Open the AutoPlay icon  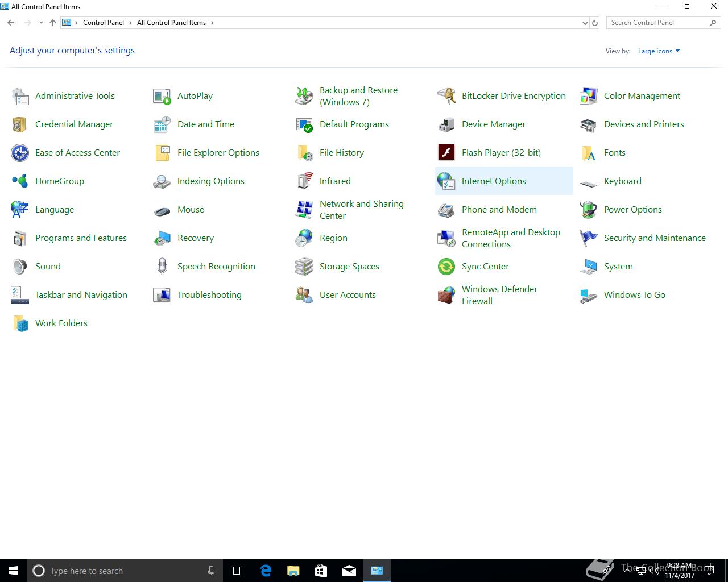click(162, 96)
